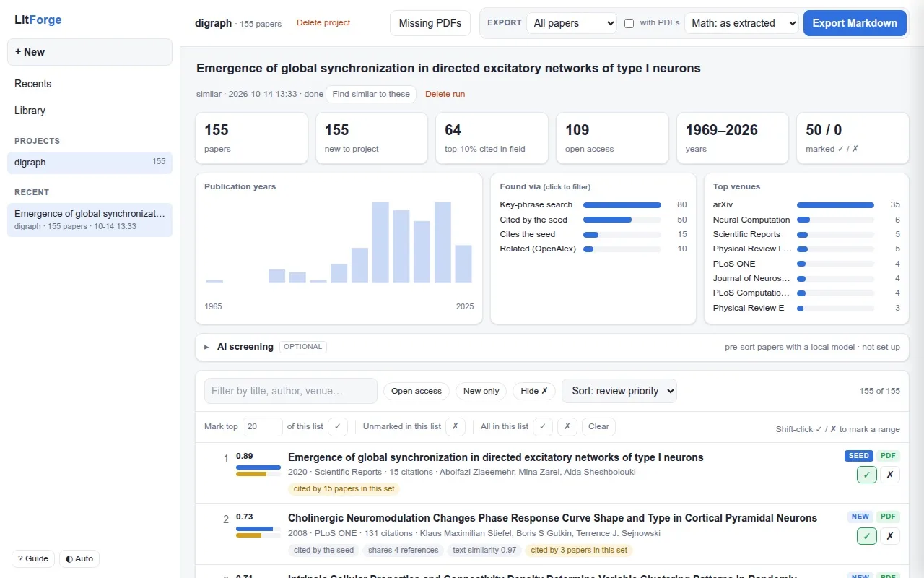Expand the AI screening section
The image size is (924, 578).
(x=552, y=347)
